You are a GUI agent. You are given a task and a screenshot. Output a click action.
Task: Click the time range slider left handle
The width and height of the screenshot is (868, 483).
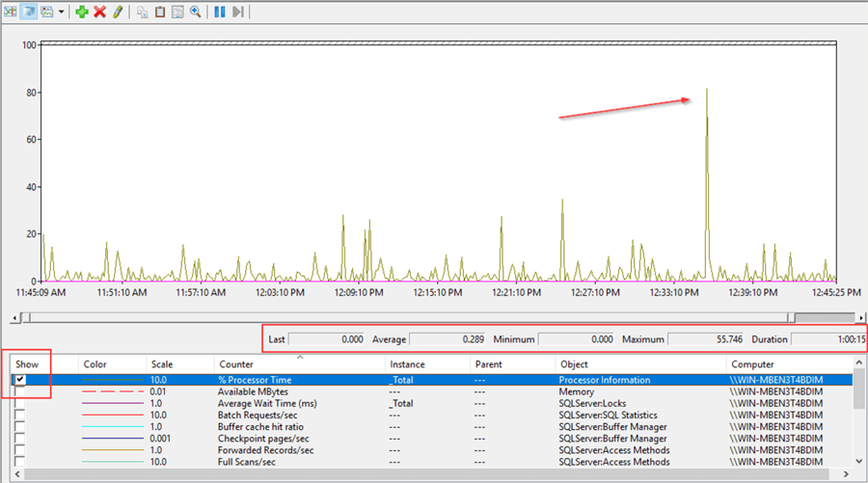[x=25, y=317]
